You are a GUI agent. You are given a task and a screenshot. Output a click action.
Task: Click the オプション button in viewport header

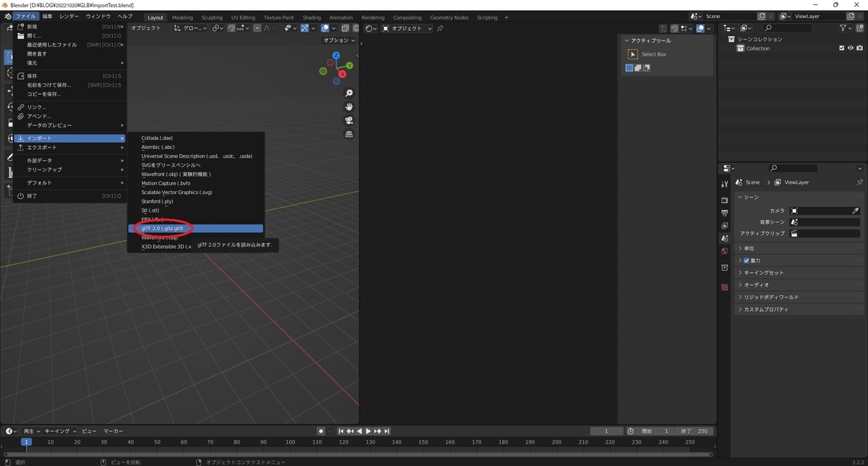click(339, 41)
